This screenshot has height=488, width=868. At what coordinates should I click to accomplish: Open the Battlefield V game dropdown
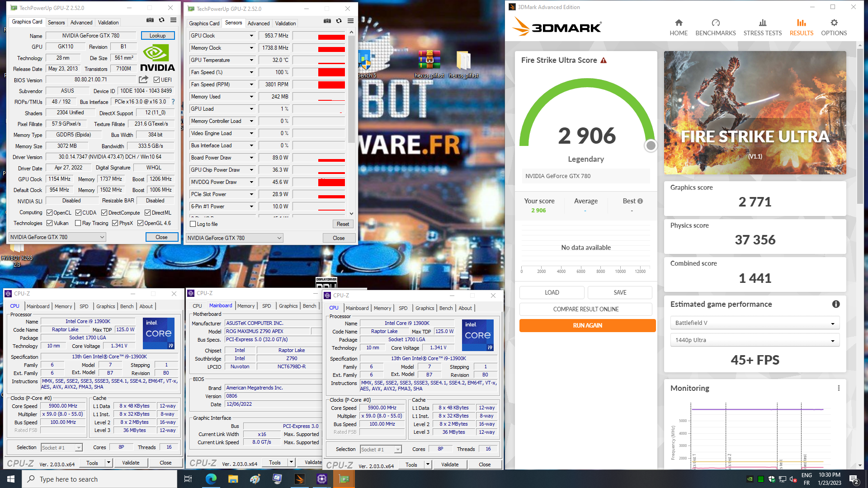(755, 323)
